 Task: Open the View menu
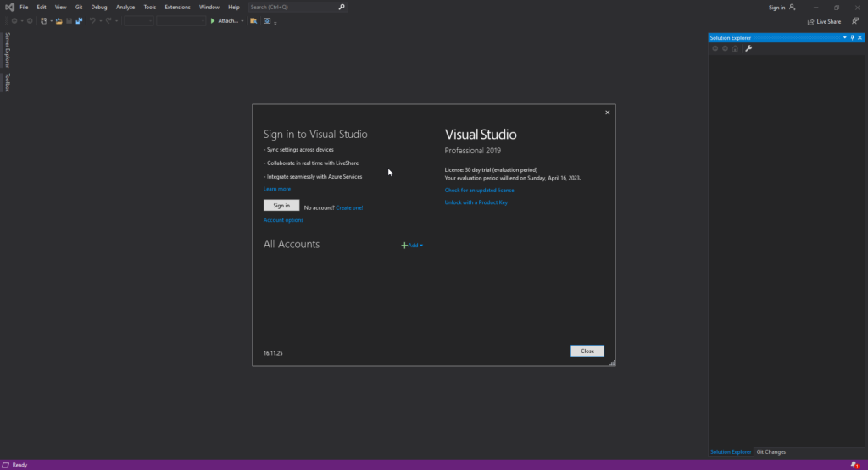(x=60, y=7)
